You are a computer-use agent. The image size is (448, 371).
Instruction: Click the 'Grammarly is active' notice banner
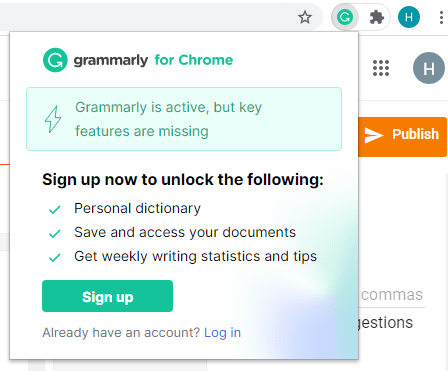coord(184,119)
